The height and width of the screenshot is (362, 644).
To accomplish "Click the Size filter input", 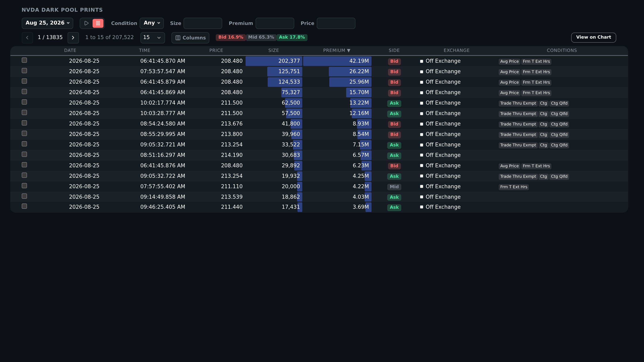I will pos(203,23).
